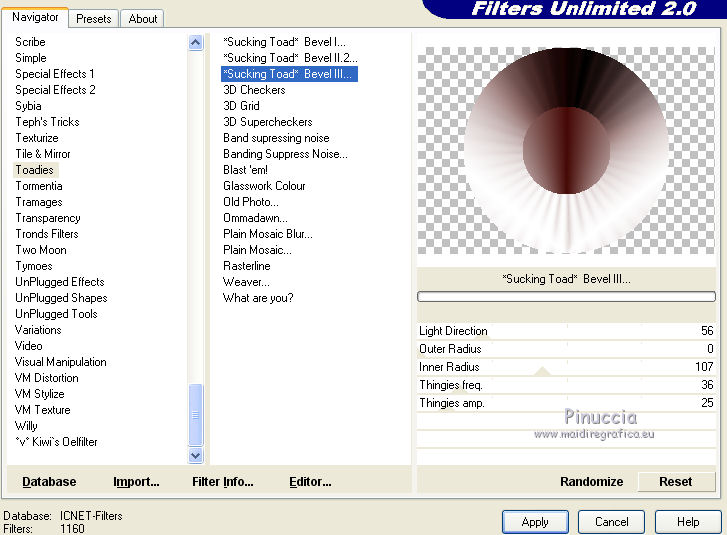Image resolution: width=727 pixels, height=535 pixels.
Task: Switch to the Navigator tab
Action: (35, 17)
